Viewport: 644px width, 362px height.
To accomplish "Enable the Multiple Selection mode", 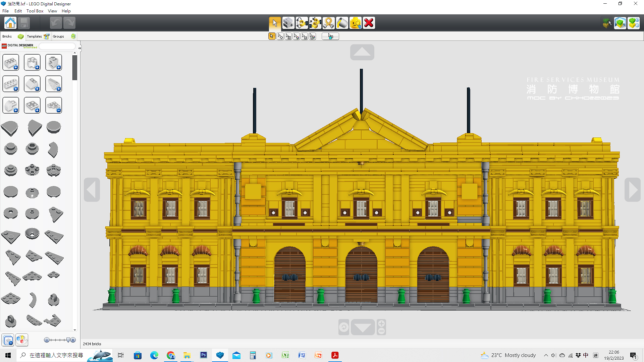I will [280, 37].
